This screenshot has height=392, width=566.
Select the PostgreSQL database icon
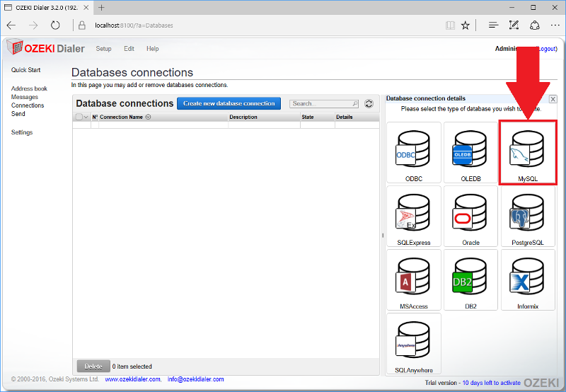coord(528,216)
